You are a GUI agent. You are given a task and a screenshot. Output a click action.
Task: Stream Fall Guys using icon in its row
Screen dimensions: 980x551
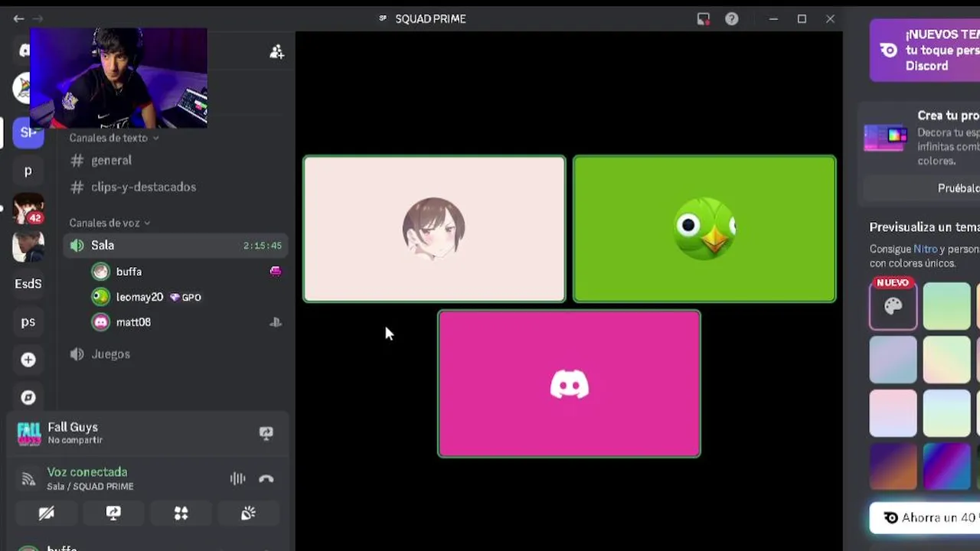[x=266, y=433]
